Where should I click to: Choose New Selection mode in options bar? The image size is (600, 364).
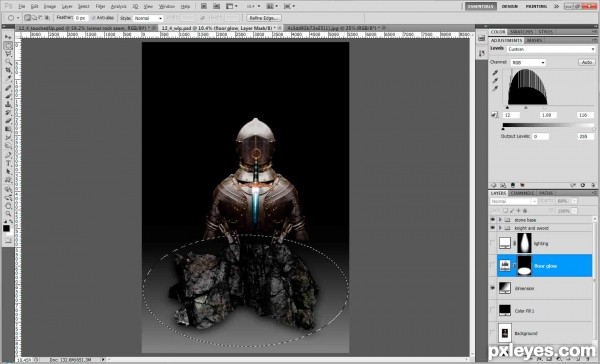click(28, 18)
